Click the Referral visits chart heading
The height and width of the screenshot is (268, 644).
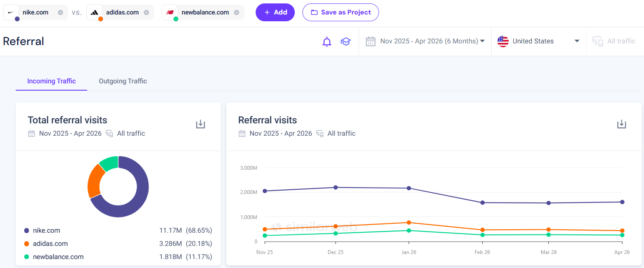pyautogui.click(x=268, y=120)
